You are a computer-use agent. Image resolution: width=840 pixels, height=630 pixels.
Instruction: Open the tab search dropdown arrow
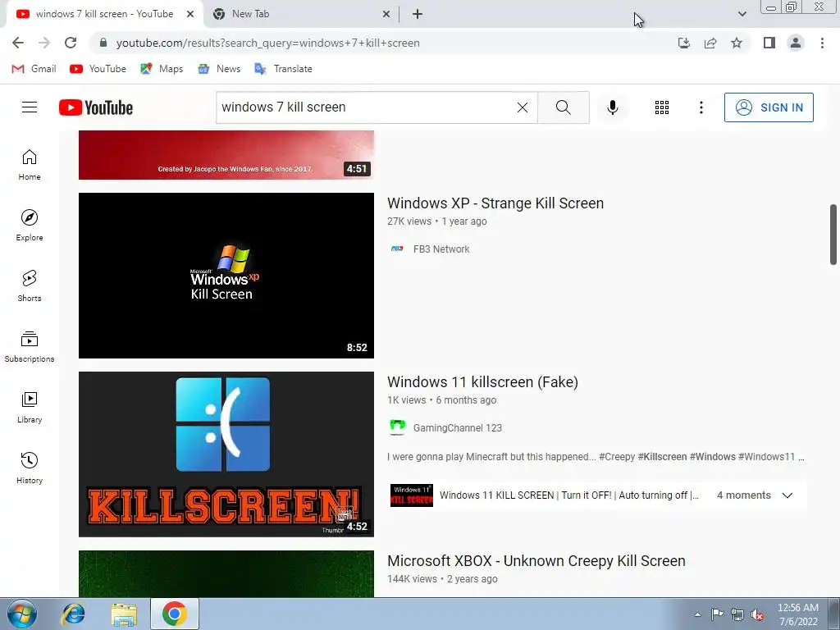tap(742, 14)
